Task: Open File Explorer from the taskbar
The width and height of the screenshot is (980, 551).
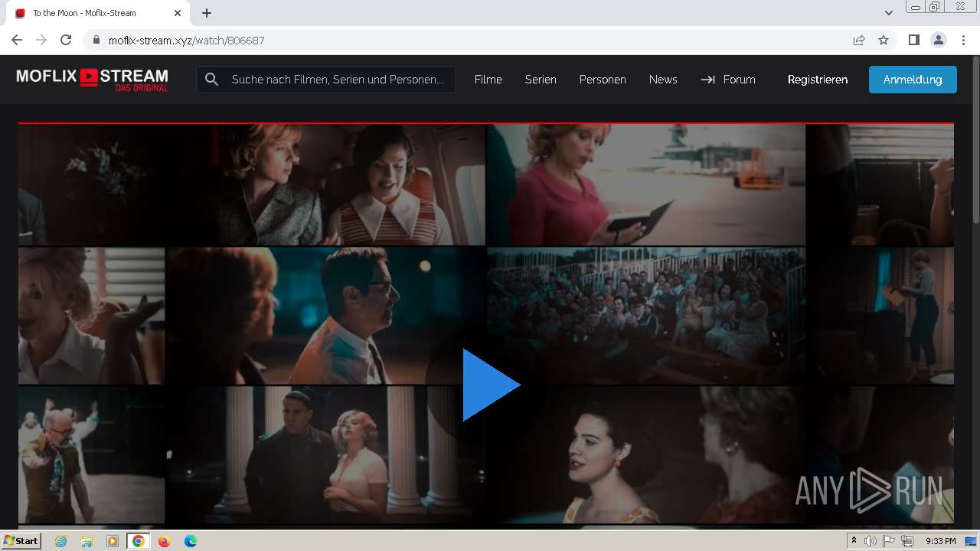Action: click(x=87, y=541)
